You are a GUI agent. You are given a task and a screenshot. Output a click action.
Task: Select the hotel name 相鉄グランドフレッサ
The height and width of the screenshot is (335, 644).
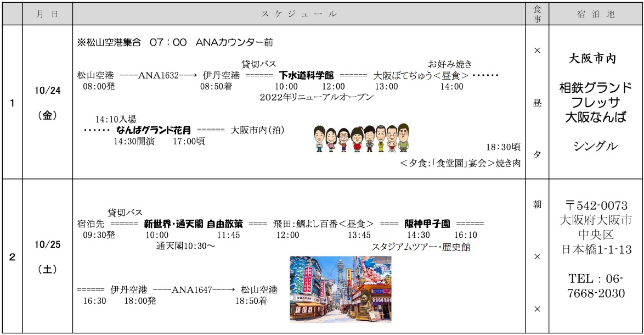pos(596,102)
